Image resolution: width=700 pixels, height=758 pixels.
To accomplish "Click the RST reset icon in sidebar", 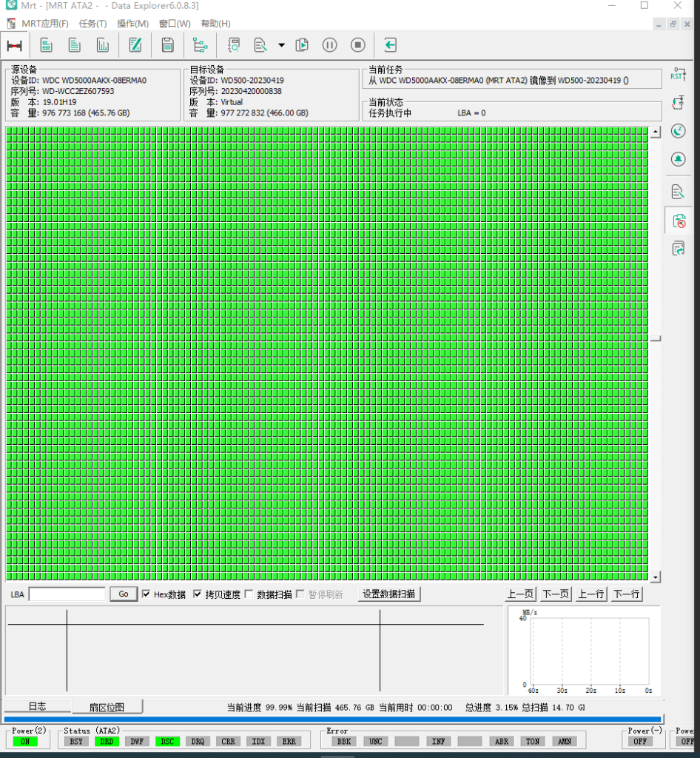I will [678, 74].
